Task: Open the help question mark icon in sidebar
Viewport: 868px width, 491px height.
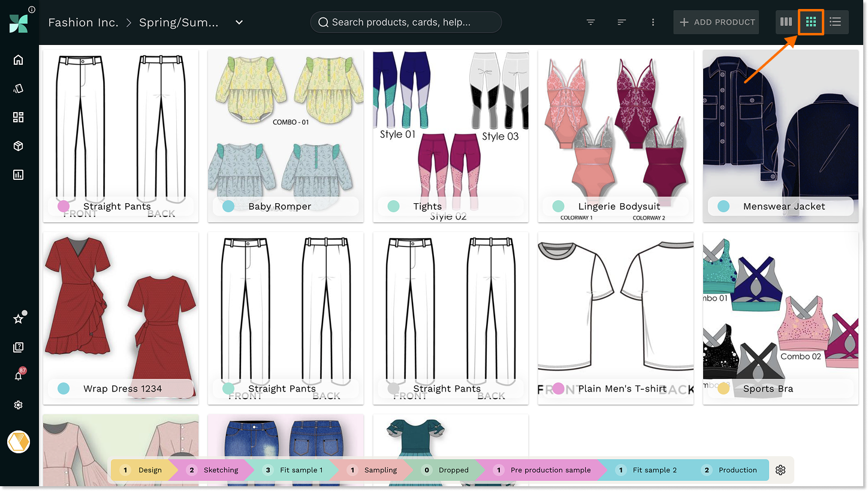Action: click(x=18, y=348)
